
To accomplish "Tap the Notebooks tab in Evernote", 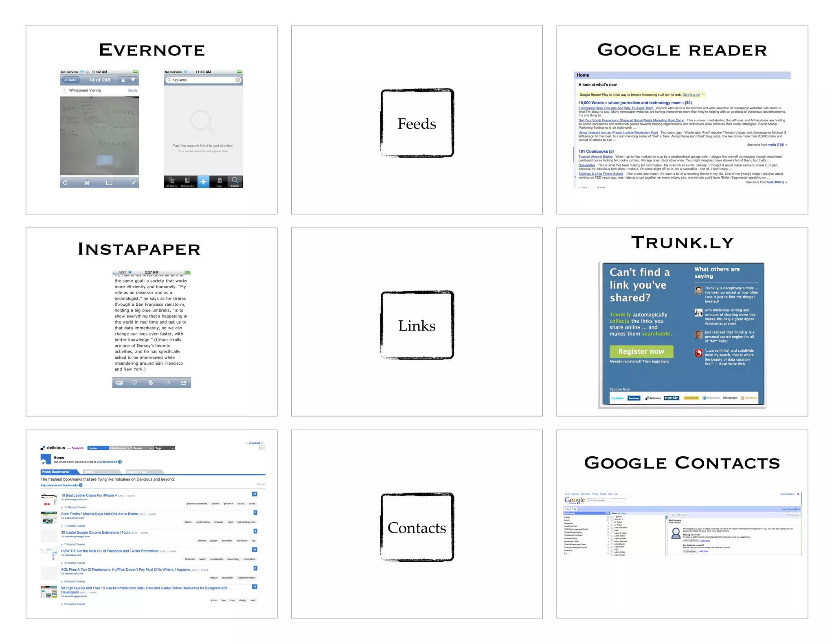I will click(187, 182).
